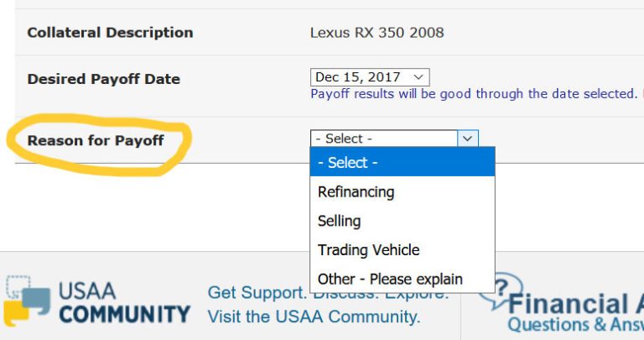Pick the Selling option

(339, 221)
